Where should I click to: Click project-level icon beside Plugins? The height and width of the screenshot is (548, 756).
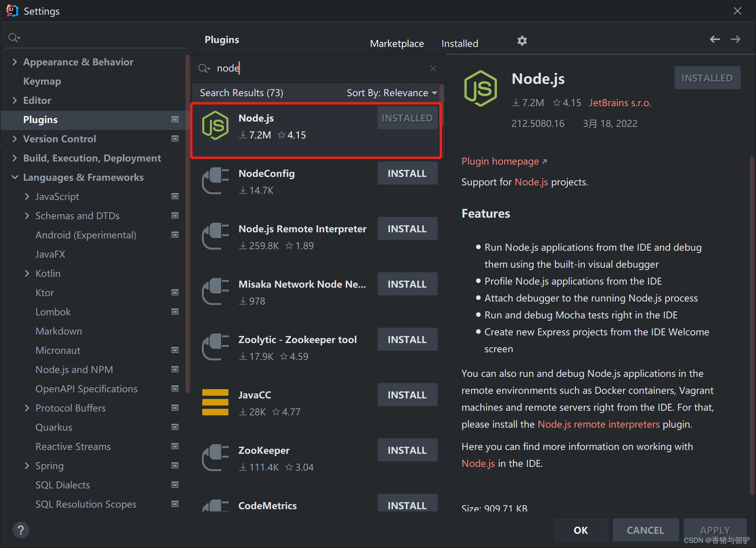tap(175, 120)
